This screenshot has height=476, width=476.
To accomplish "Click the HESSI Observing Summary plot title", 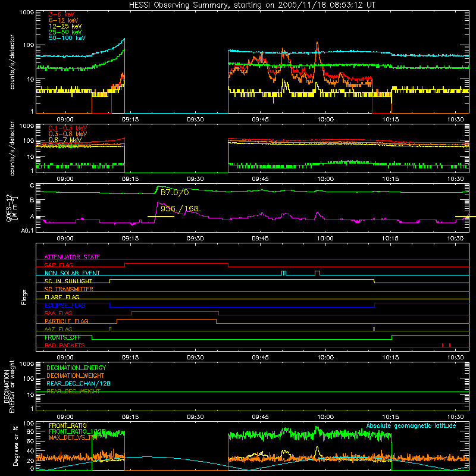I will (x=252, y=5).
